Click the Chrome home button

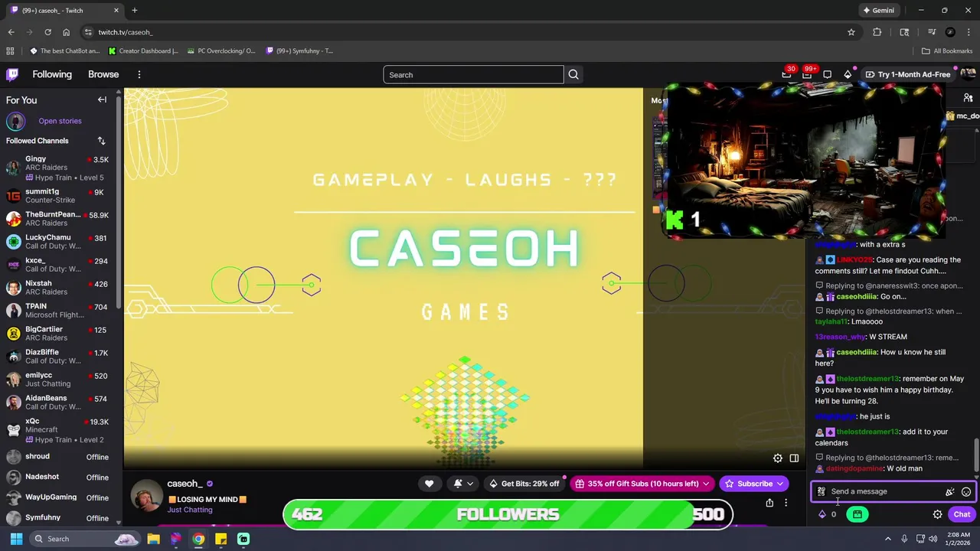coord(66,32)
